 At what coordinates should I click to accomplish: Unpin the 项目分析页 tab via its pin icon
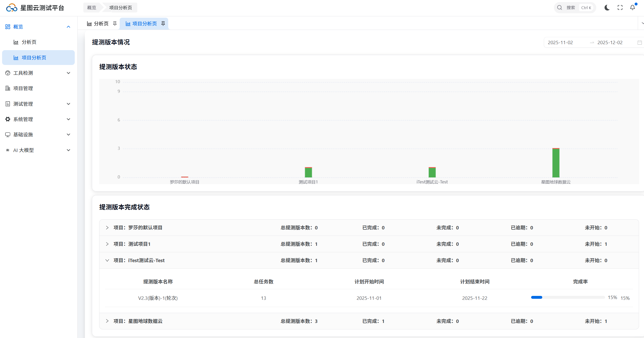tap(163, 24)
